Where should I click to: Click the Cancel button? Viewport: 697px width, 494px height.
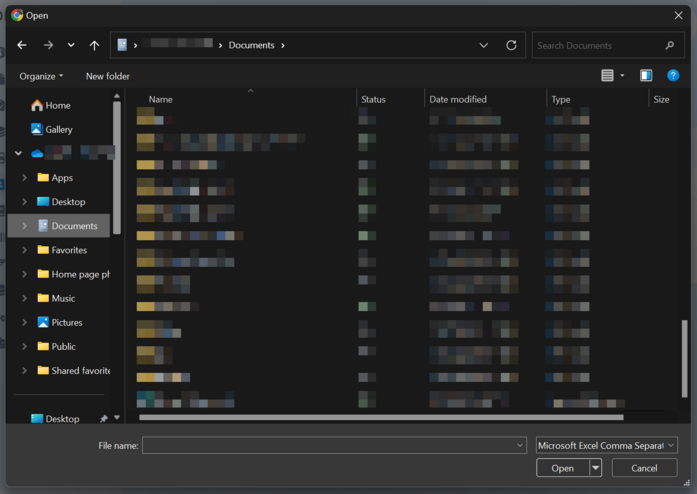[x=644, y=468]
